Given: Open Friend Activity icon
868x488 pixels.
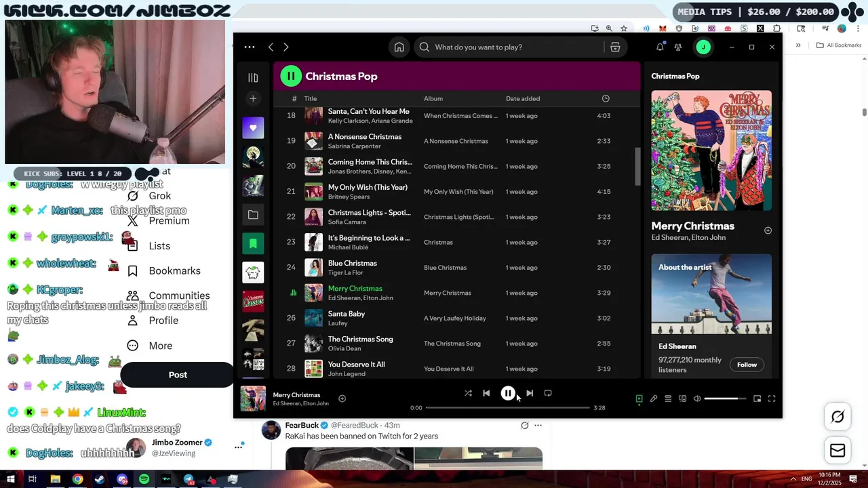Looking at the screenshot, I should [x=678, y=47].
